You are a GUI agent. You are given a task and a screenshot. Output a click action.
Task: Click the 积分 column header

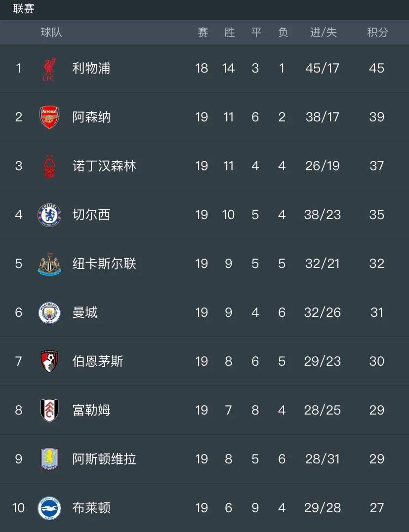(377, 32)
